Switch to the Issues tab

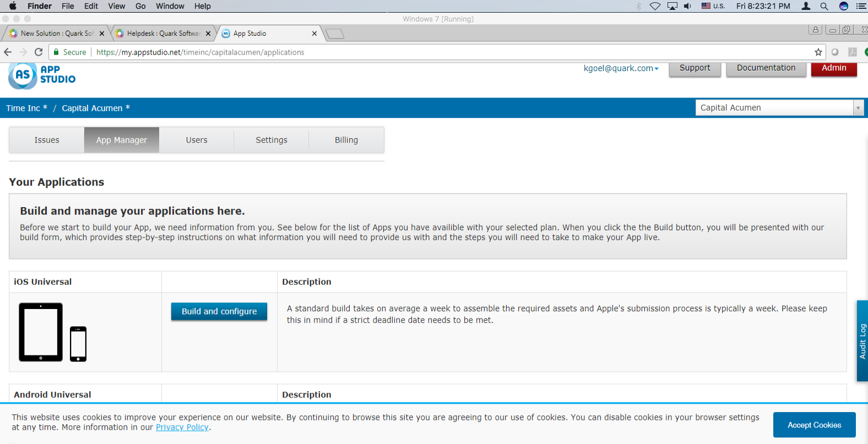point(47,140)
